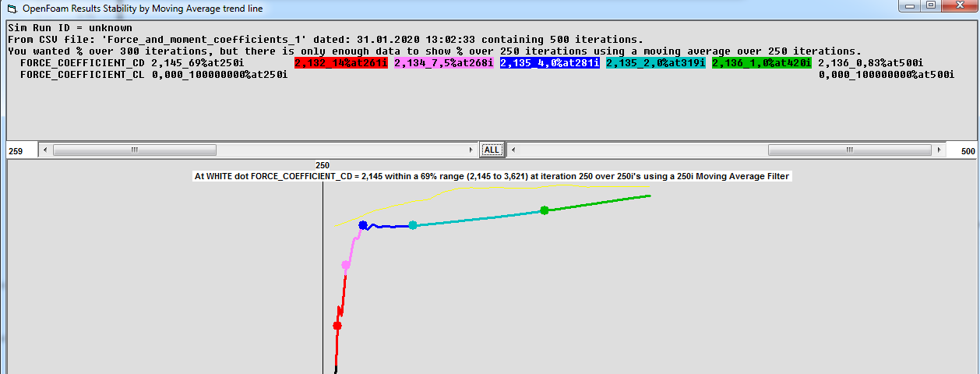Click the 'You wanted % over 300 iterations' line
Image resolution: width=980 pixels, height=374 pixels.
coord(435,51)
